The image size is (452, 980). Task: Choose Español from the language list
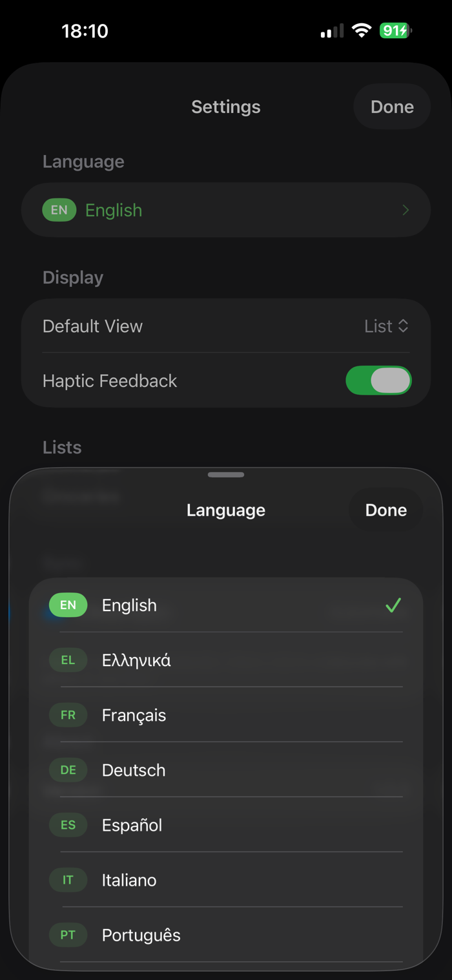point(226,825)
